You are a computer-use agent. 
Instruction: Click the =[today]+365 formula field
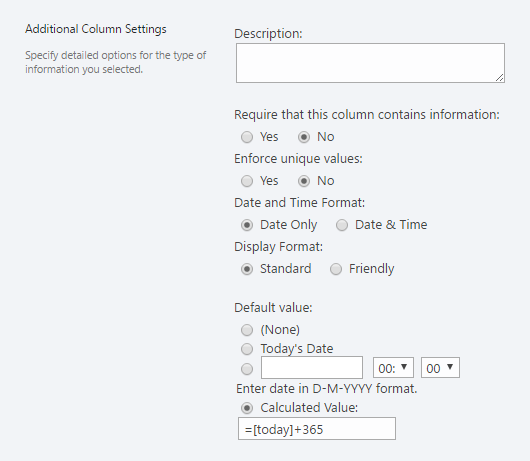tap(317, 429)
